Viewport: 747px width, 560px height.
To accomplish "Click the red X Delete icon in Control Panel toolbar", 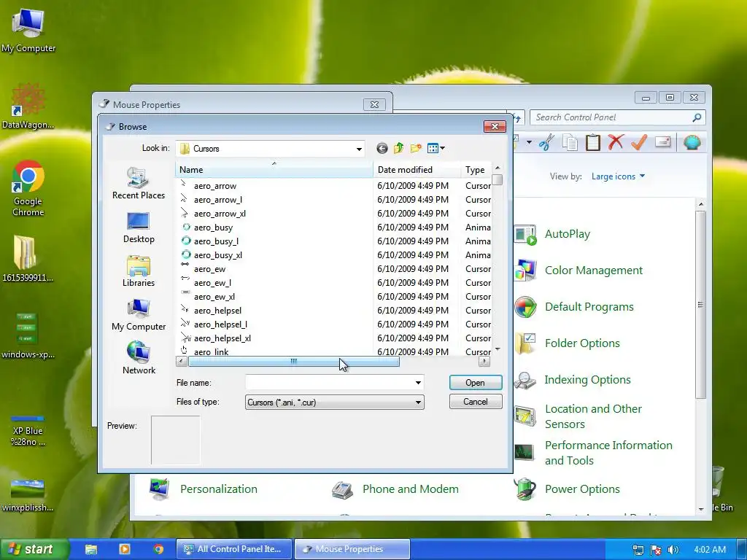I will click(616, 142).
